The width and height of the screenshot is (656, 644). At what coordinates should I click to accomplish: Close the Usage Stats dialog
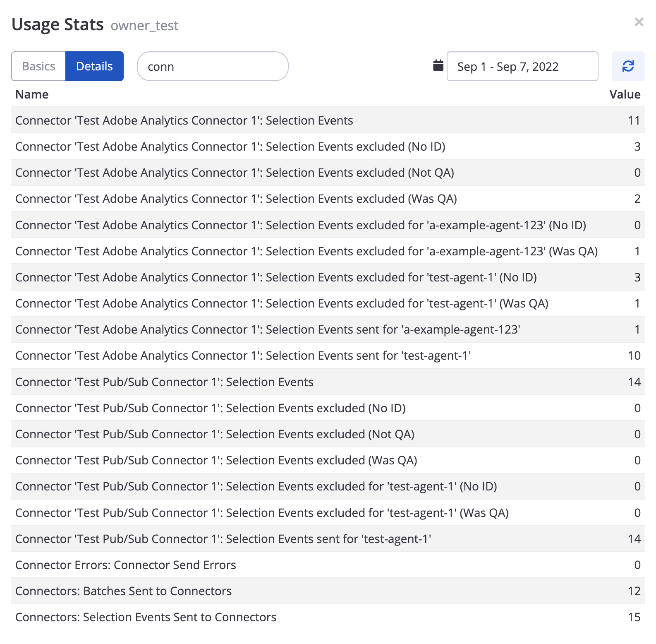click(x=639, y=22)
